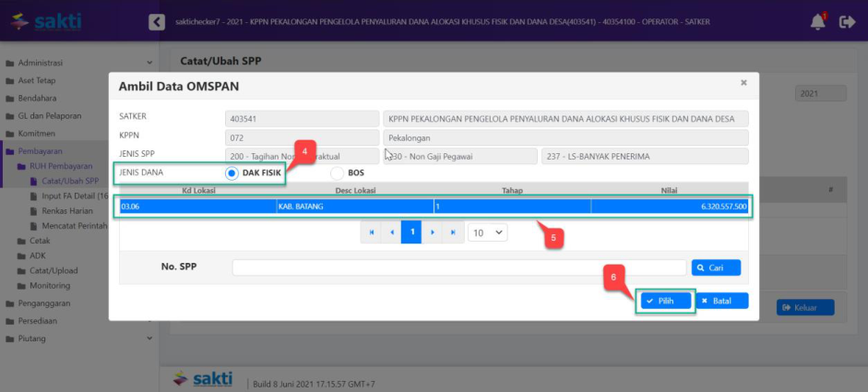Viewport: 868px width, 392px height.
Task: Open the rows-per-page dropdown showing 10
Action: point(487,232)
